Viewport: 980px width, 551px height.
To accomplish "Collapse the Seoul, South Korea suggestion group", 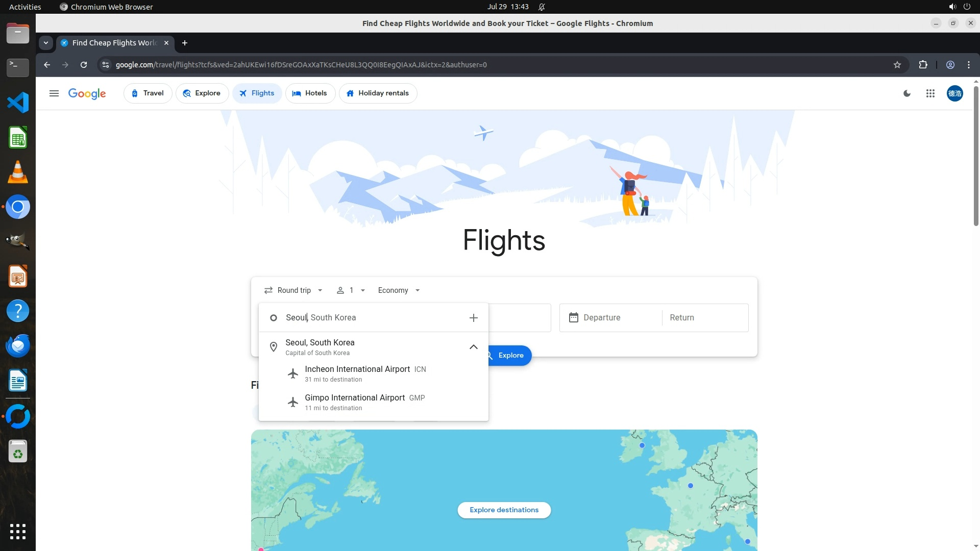I will coord(473,347).
